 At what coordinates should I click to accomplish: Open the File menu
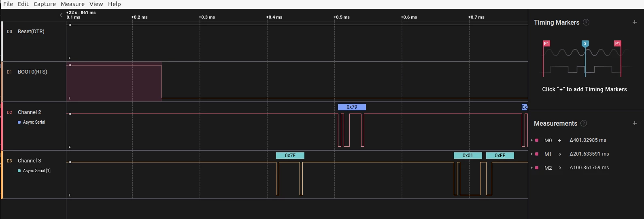(x=8, y=4)
